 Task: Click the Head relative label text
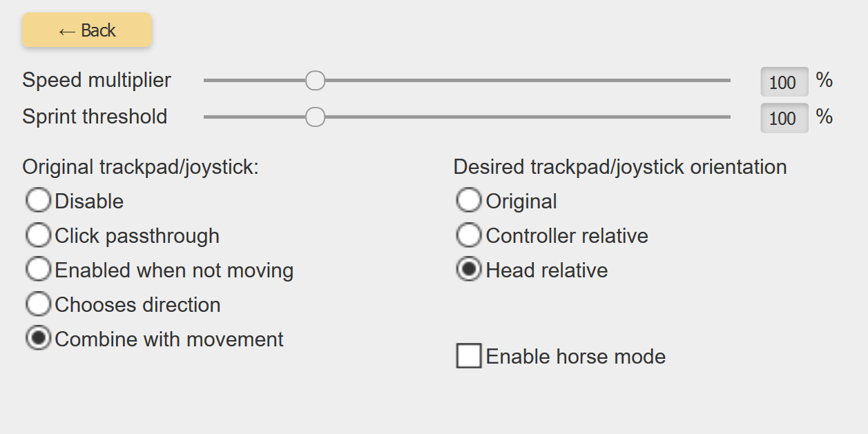(x=547, y=270)
